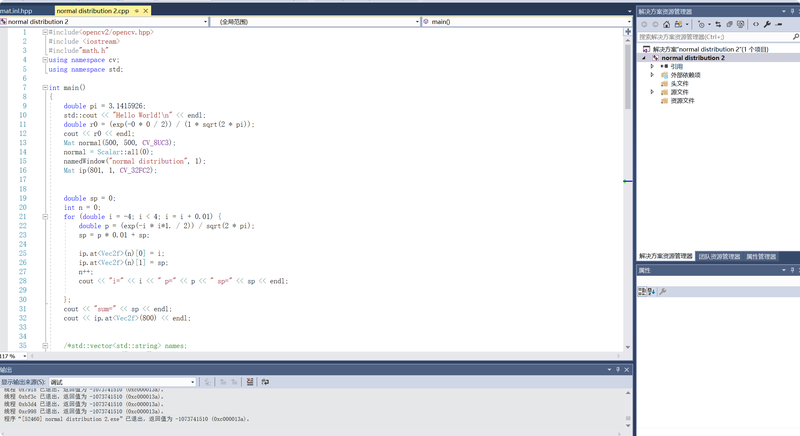Screen dimensions: 800x436
Task: Click the Solution Explorer search field
Action: tap(714, 37)
